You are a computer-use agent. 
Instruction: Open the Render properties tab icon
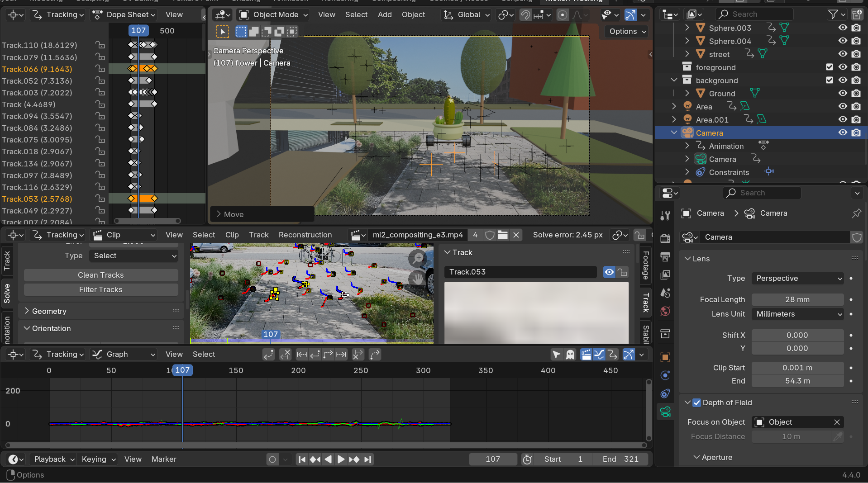pos(665,238)
